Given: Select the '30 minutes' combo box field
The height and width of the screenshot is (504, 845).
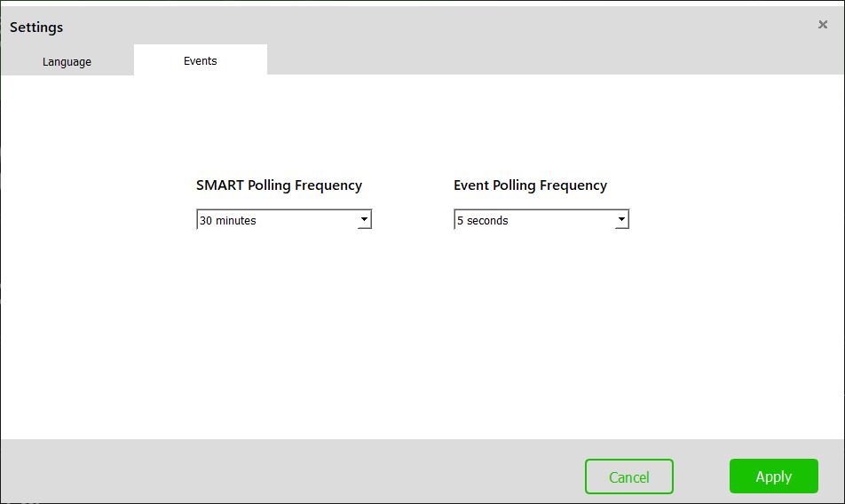Looking at the screenshot, I should tap(284, 219).
